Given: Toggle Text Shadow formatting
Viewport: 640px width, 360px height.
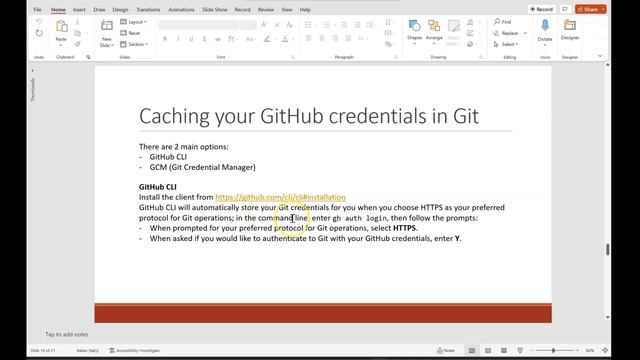Looking at the screenshot, I should [x=204, y=39].
